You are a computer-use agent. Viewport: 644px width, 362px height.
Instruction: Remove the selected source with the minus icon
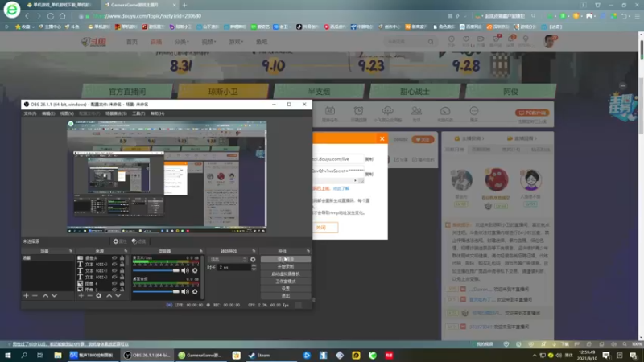point(89,295)
